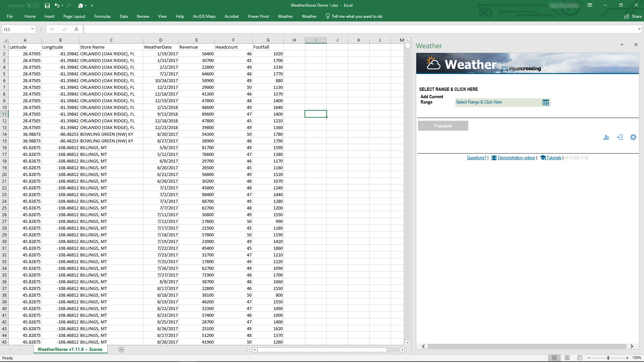
Task: Toggle the AutoSave switch
Action: pos(33,5)
